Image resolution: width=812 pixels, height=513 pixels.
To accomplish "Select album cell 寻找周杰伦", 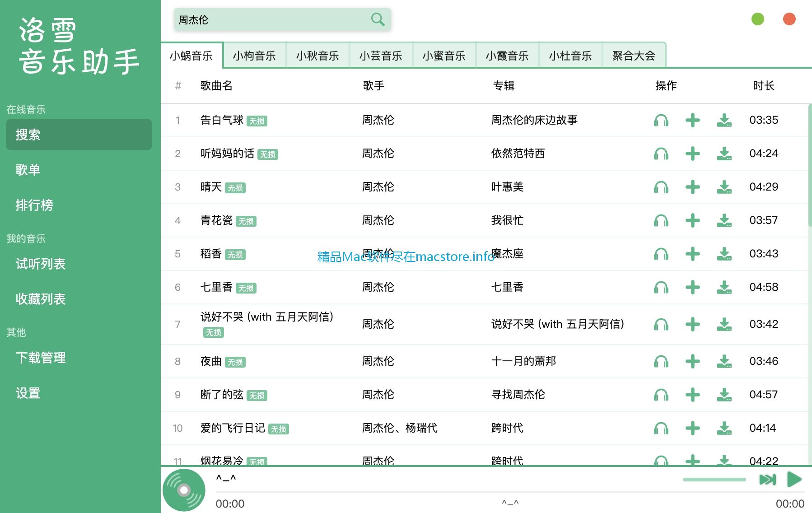I will click(518, 395).
